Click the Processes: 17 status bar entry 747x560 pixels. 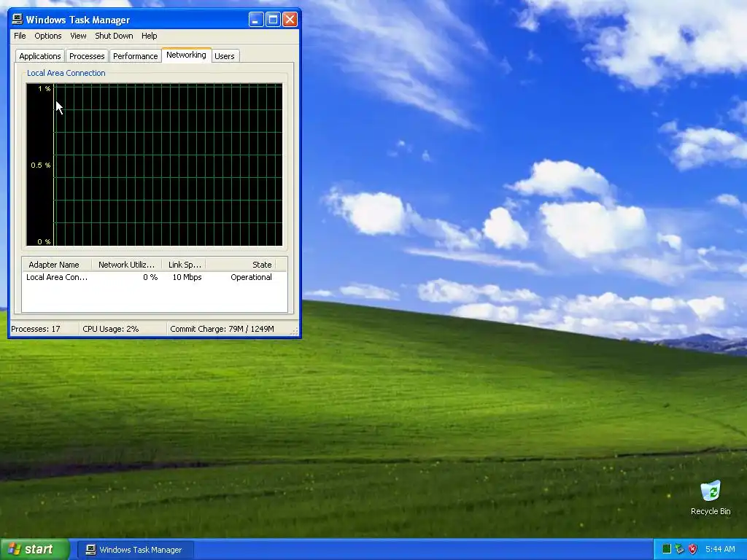coord(36,329)
